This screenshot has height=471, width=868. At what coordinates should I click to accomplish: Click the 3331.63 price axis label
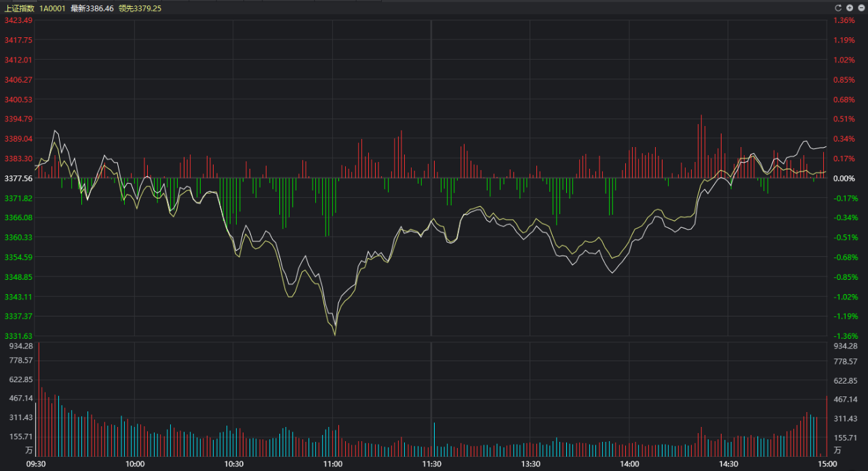point(18,336)
